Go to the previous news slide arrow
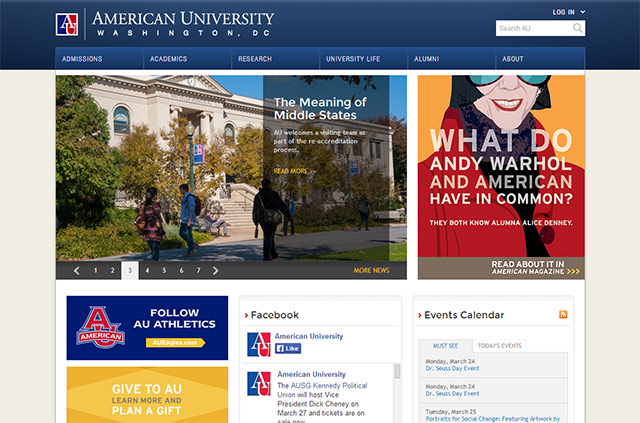 pos(76,270)
